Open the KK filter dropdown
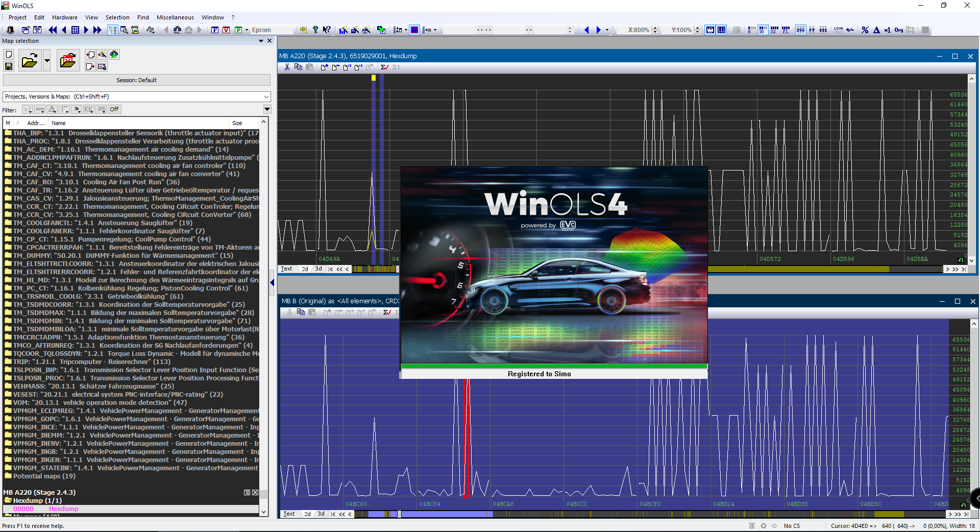980x532 pixels. tap(89, 109)
